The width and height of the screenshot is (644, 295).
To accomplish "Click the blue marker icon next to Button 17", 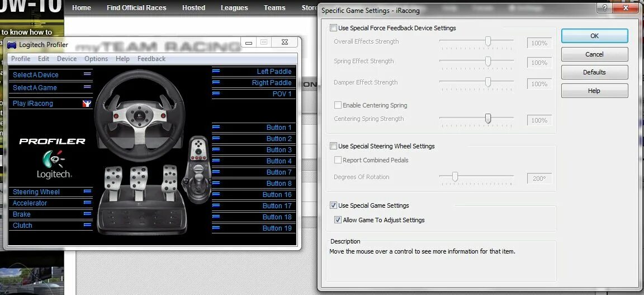I will [216, 205].
